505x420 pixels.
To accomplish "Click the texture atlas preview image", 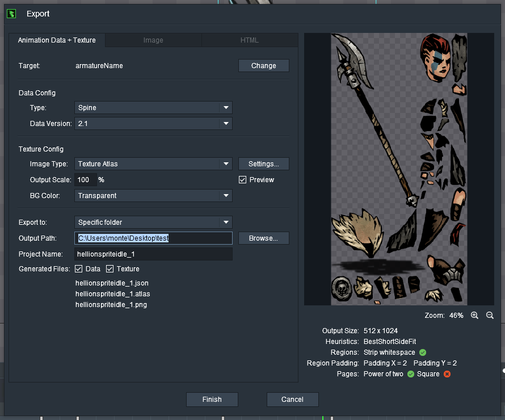I will (x=399, y=169).
